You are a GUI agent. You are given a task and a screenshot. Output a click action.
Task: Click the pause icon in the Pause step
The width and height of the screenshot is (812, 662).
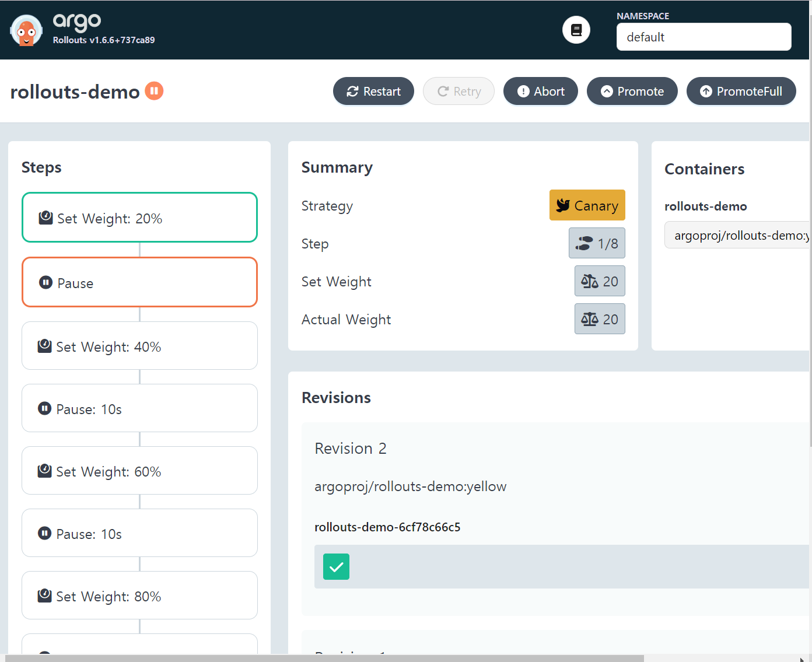[x=45, y=282]
